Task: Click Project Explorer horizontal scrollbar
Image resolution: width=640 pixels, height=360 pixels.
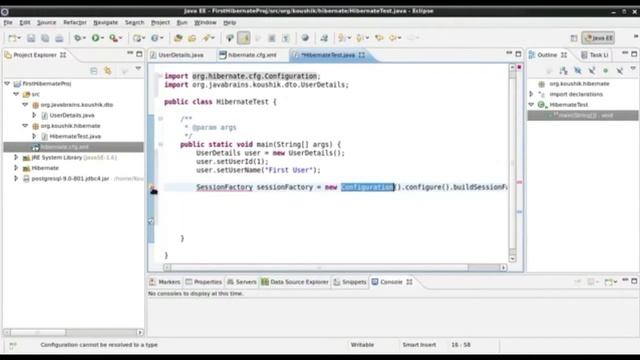Action: click(x=73, y=332)
